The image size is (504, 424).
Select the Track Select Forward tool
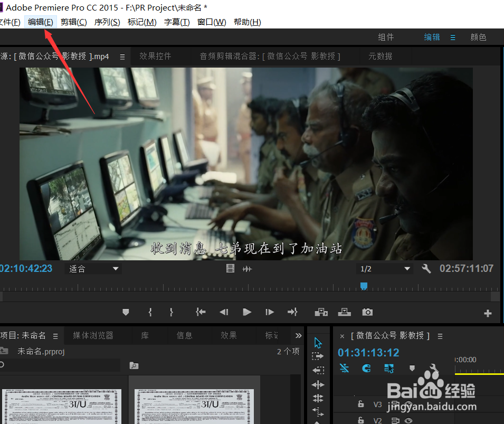(x=318, y=356)
